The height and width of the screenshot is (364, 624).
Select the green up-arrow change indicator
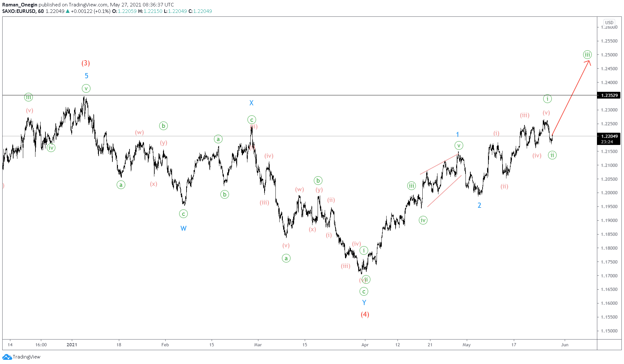pos(67,11)
